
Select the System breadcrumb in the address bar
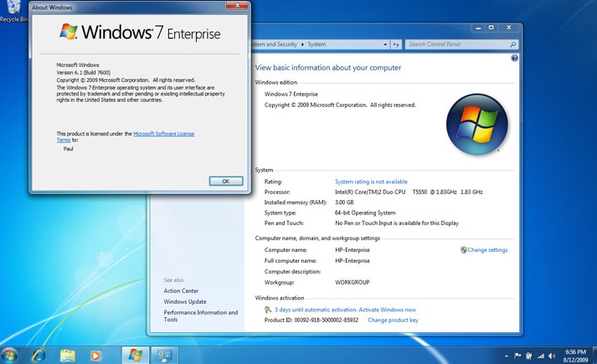317,44
